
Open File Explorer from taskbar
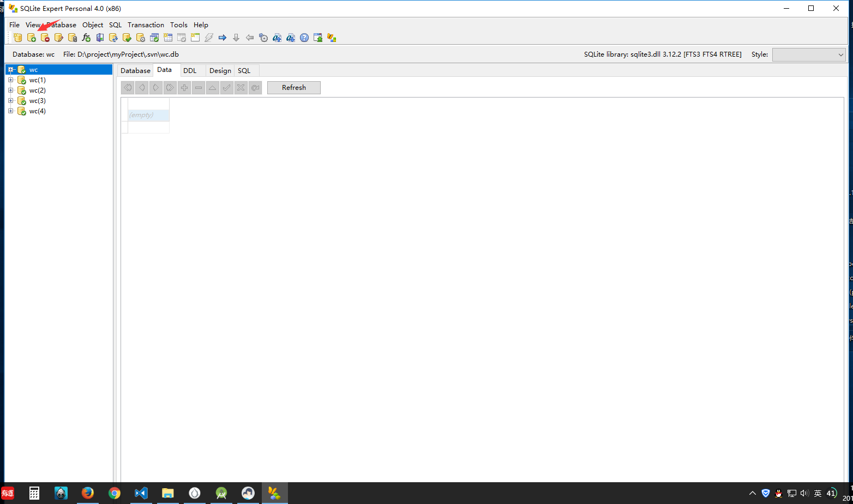pos(167,493)
